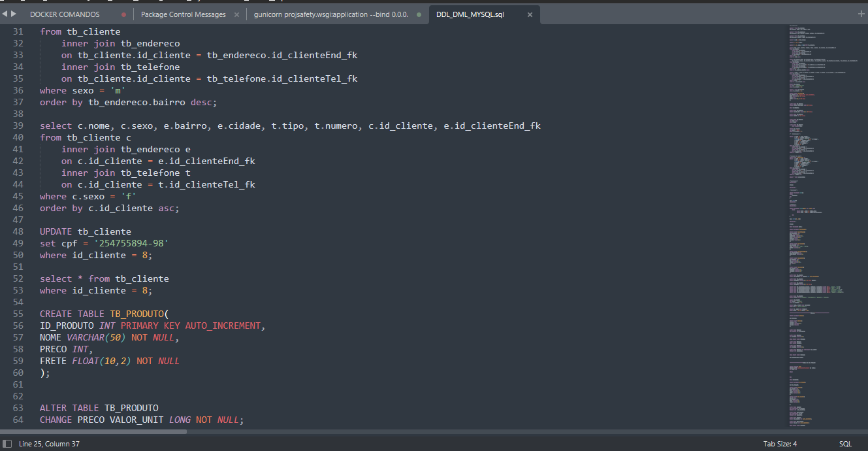Switch to the Package Control Messages tab
The height and width of the screenshot is (451, 868).
[183, 14]
